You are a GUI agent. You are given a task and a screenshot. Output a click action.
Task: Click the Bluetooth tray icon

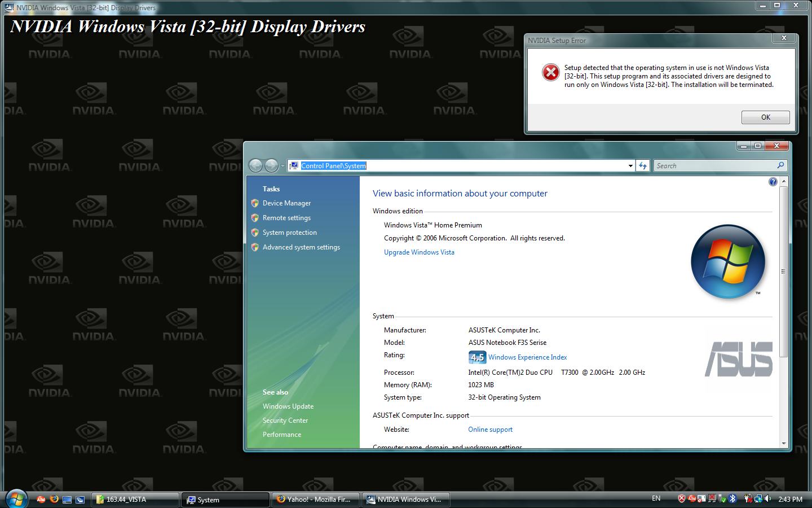click(732, 498)
